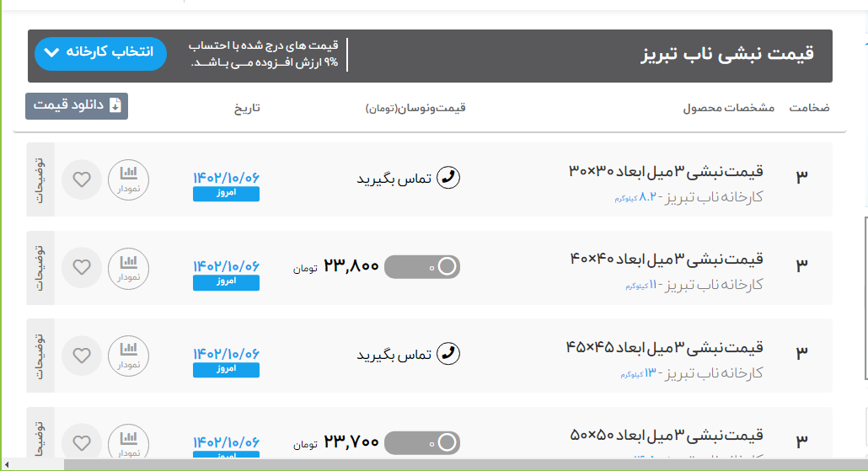
Task: Add the 45×45 product to favorites
Action: [82, 356]
